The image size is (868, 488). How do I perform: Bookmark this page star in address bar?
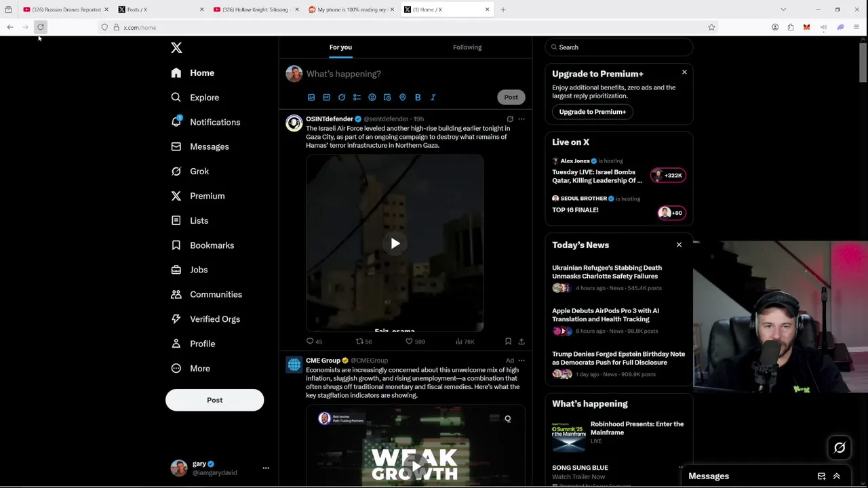pyautogui.click(x=711, y=27)
